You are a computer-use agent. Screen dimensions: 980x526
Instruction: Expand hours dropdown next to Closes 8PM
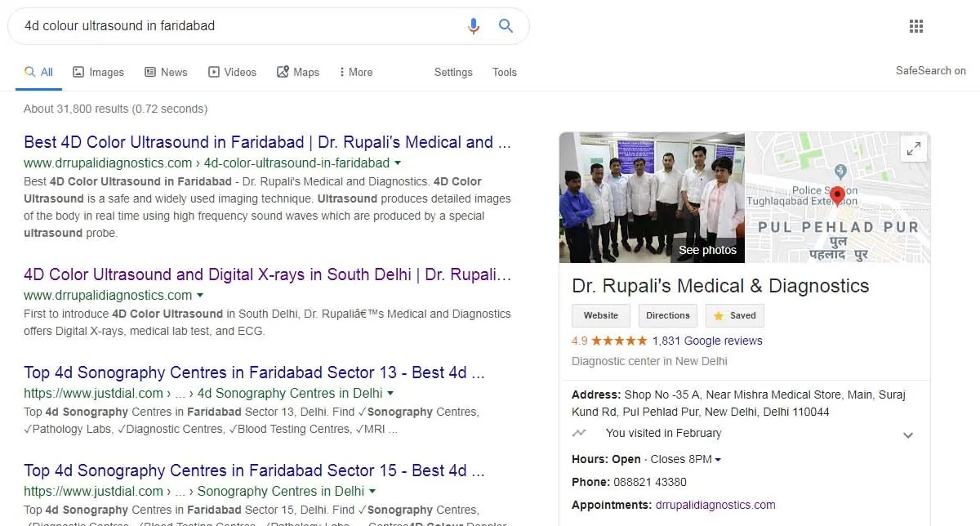click(718, 460)
